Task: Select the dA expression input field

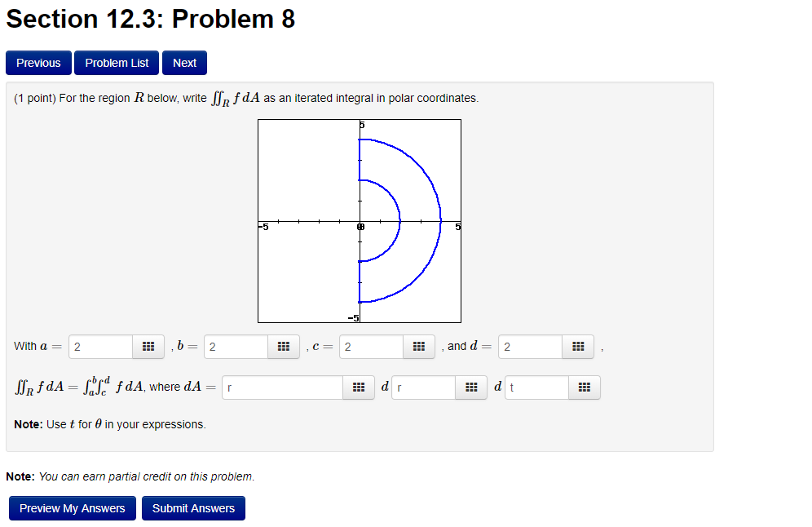Action: click(281, 387)
